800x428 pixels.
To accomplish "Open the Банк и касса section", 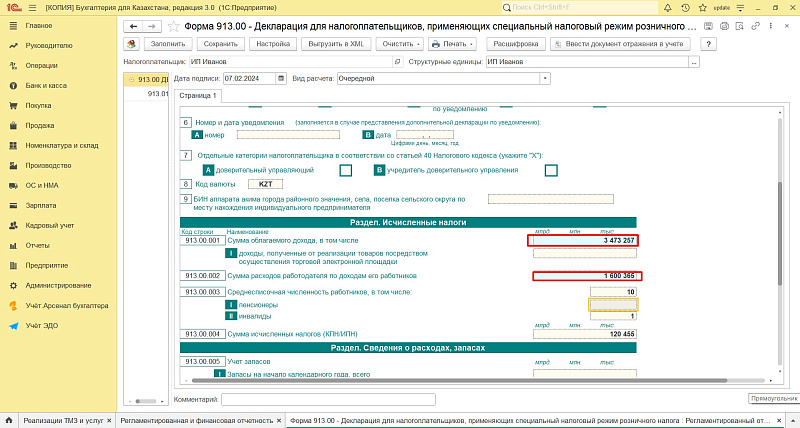I will click(x=46, y=85).
